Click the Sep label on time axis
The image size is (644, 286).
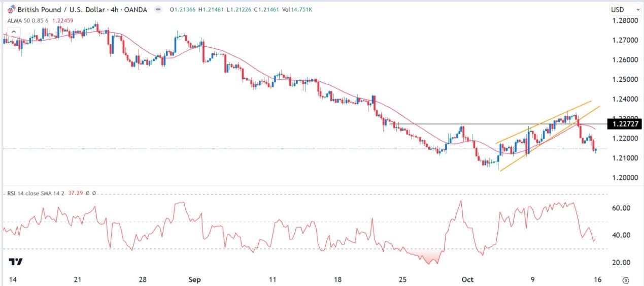click(x=196, y=280)
